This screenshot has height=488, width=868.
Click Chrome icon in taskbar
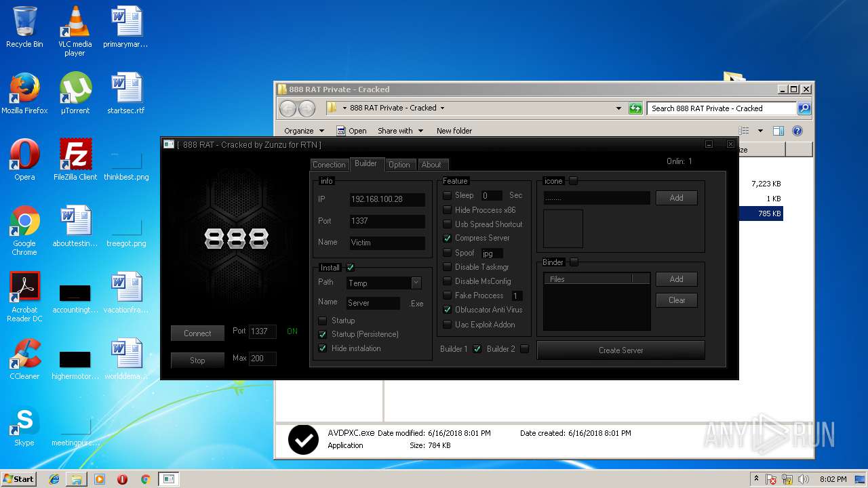[145, 479]
